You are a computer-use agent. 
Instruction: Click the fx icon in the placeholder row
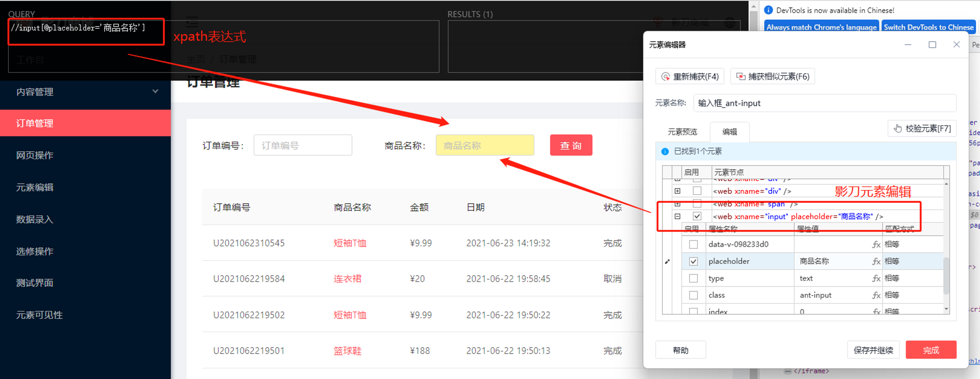coord(877,261)
